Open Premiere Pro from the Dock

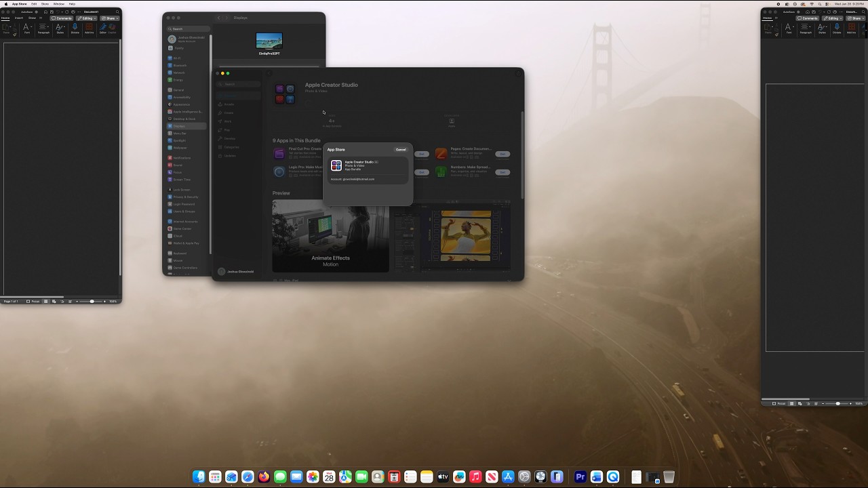(x=580, y=477)
